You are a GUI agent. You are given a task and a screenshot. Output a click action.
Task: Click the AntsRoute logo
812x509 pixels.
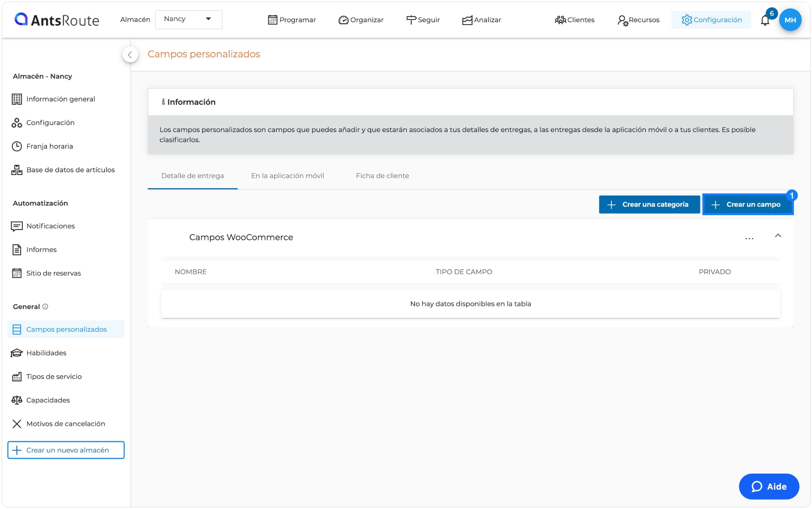coord(57,20)
